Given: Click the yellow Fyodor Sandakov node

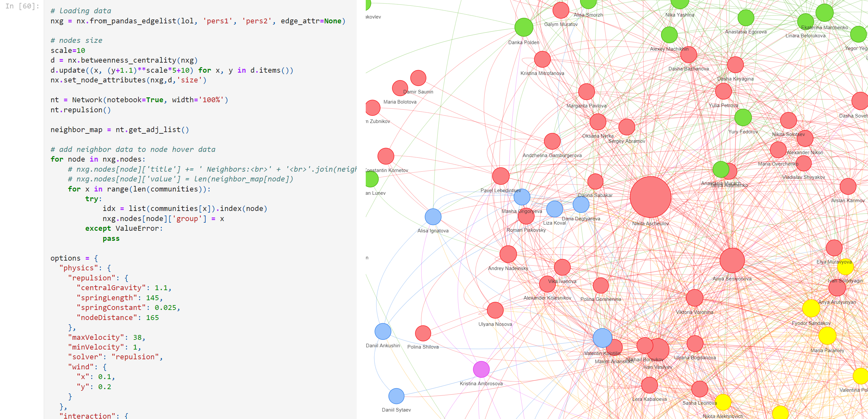Looking at the screenshot, I should pos(811,308).
